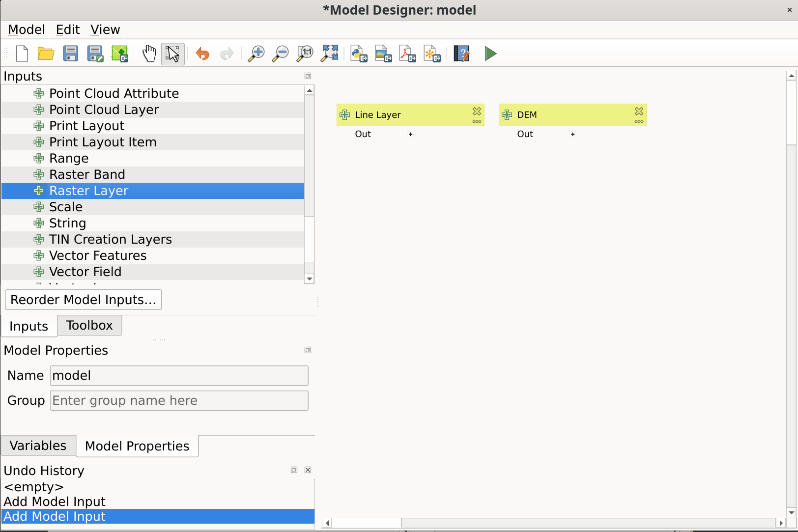798x532 pixels.
Task: Export model as Python script
Action: [x=359, y=54]
